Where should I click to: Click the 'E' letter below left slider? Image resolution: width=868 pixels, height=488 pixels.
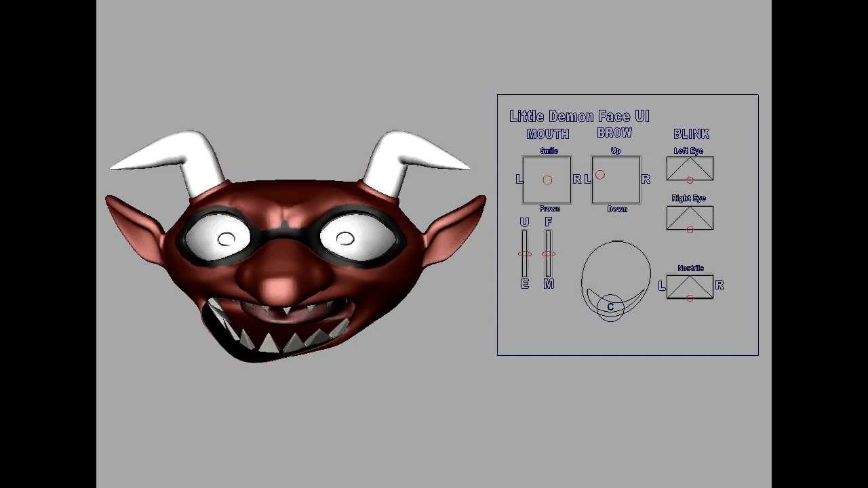[524, 284]
